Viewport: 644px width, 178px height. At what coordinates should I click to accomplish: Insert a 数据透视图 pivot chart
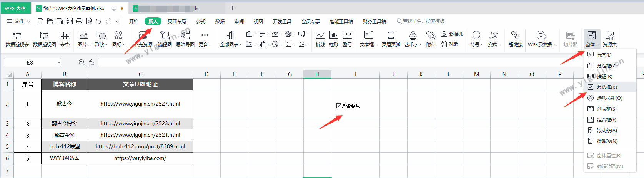(x=45, y=39)
